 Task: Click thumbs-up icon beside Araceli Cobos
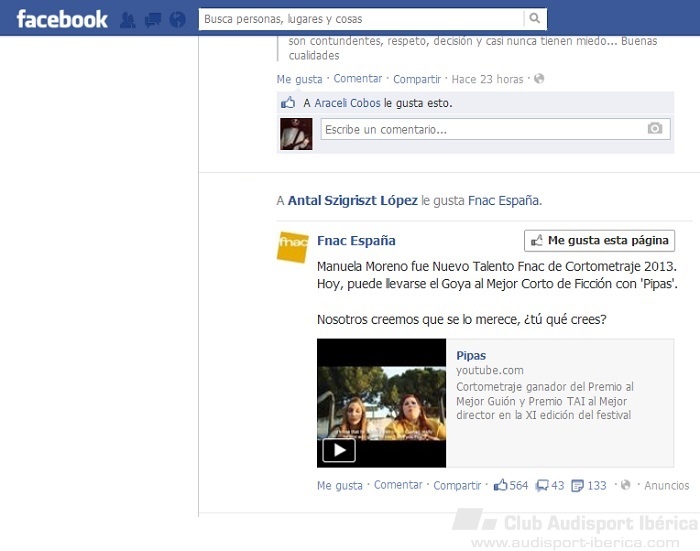[x=288, y=103]
